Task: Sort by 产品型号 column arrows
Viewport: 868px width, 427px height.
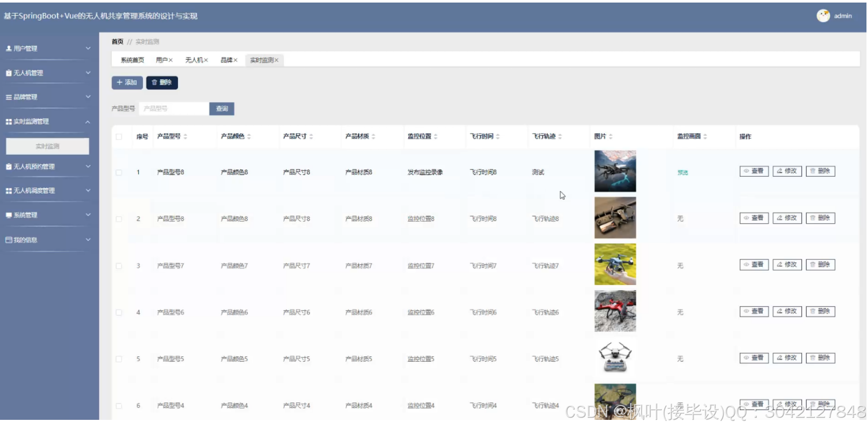Action: [185, 136]
